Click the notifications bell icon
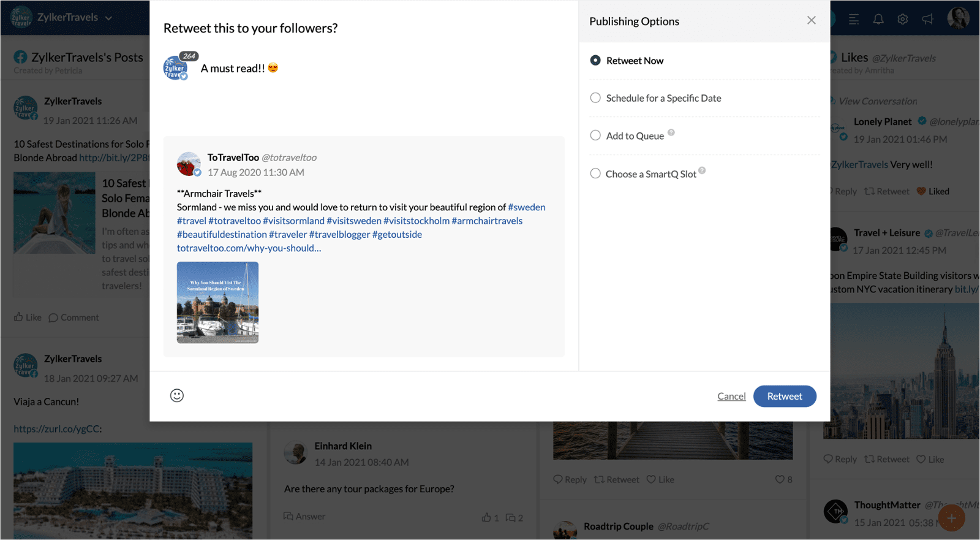The height and width of the screenshot is (540, 980). click(x=878, y=19)
